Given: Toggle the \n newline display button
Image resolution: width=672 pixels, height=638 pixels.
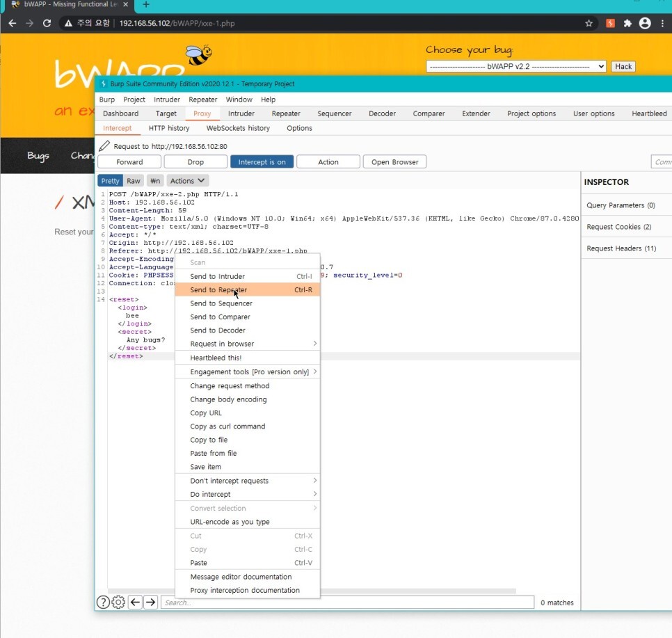Looking at the screenshot, I should coord(155,180).
